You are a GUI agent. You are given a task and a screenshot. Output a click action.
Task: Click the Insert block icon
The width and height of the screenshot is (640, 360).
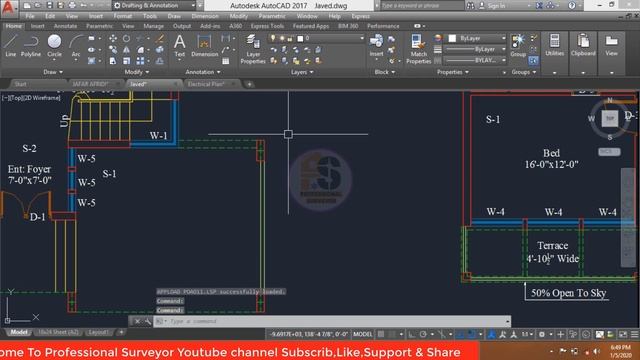(x=376, y=45)
